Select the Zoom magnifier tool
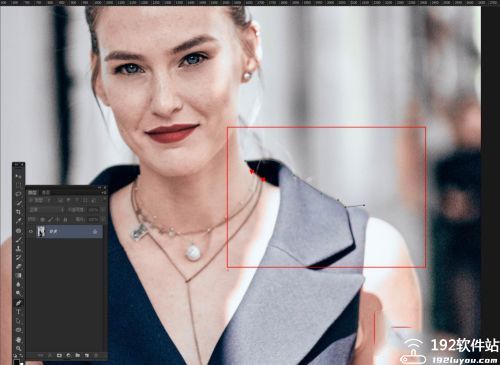Screen dimensions: 500x365 coord(19,348)
